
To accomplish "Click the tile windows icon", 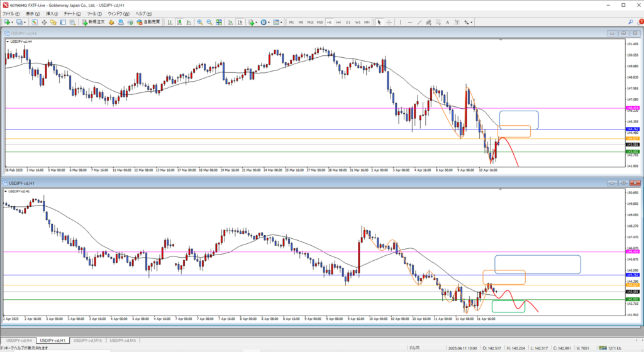I will click(219, 22).
